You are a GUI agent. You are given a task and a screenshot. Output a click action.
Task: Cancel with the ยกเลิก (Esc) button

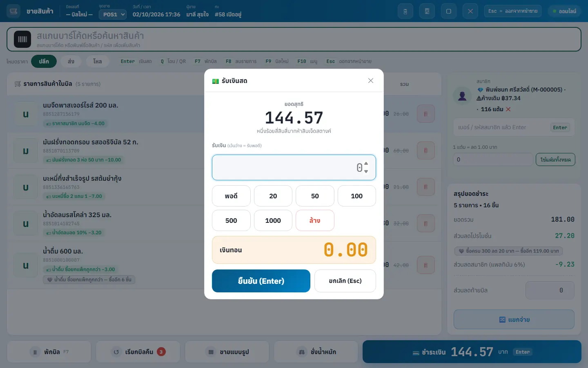345,281
